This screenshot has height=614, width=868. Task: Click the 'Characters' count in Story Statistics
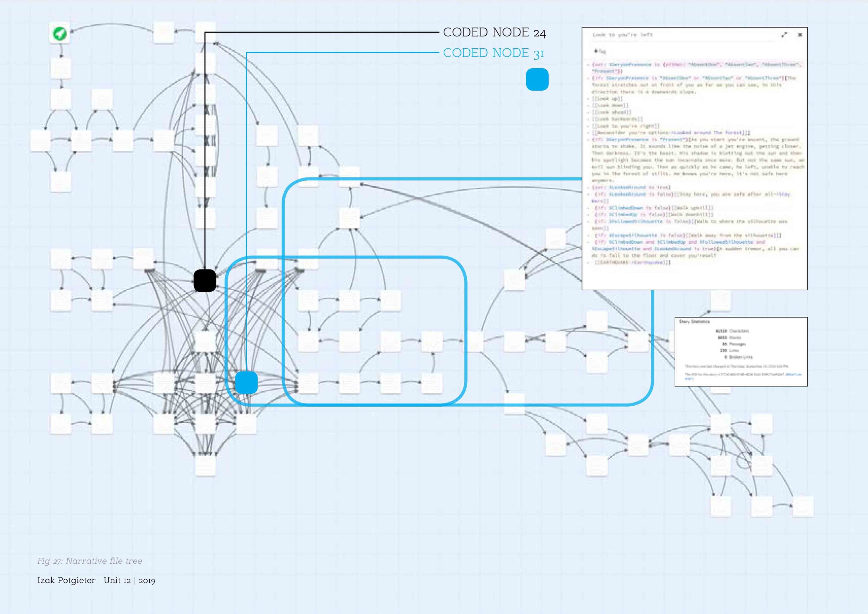[x=732, y=331]
